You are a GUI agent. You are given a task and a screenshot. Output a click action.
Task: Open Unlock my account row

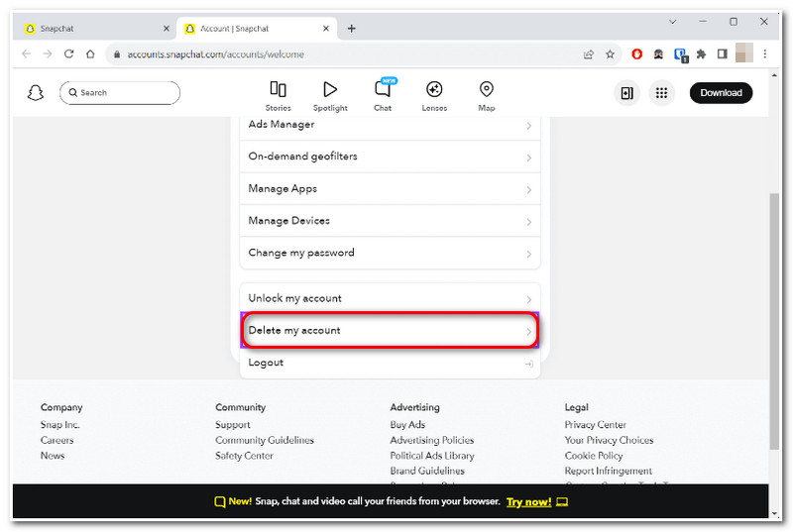[390, 298]
